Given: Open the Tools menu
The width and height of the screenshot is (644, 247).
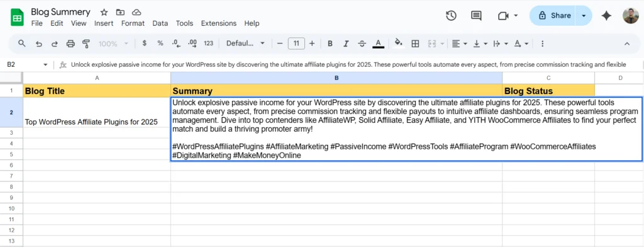Looking at the screenshot, I should pyautogui.click(x=184, y=23).
